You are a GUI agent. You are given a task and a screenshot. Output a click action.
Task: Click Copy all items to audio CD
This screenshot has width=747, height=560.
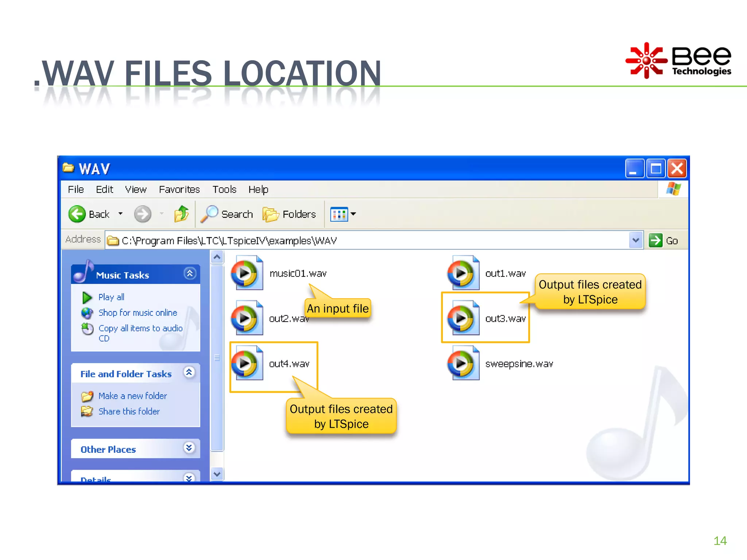tap(140, 333)
